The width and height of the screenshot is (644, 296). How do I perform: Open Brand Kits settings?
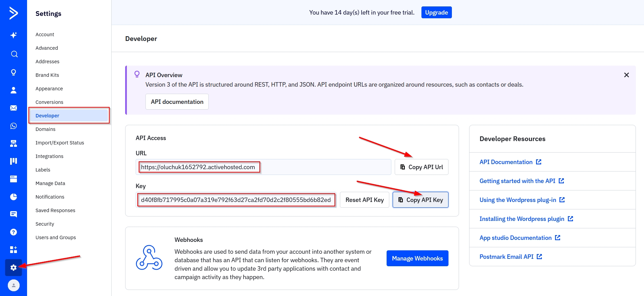47,75
